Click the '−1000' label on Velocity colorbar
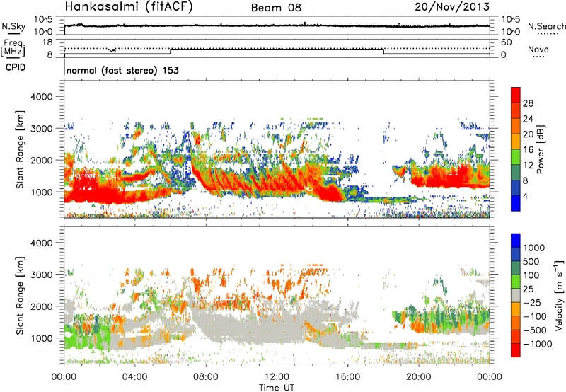The height and width of the screenshot is (392, 566). pos(537,344)
